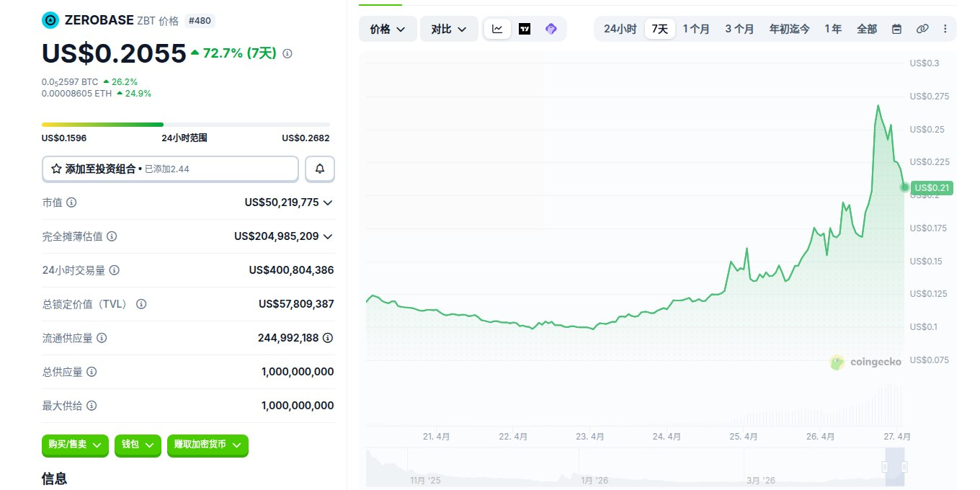
Task: Click the 添加至投资组合 button
Action: 170,169
